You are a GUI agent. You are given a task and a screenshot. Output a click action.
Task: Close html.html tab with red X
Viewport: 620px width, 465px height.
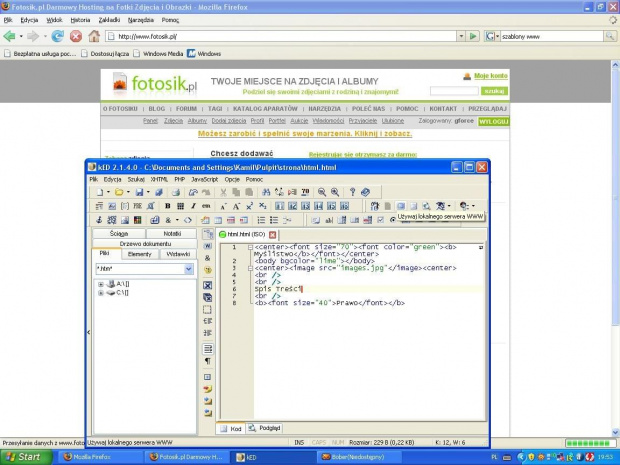tap(272, 235)
